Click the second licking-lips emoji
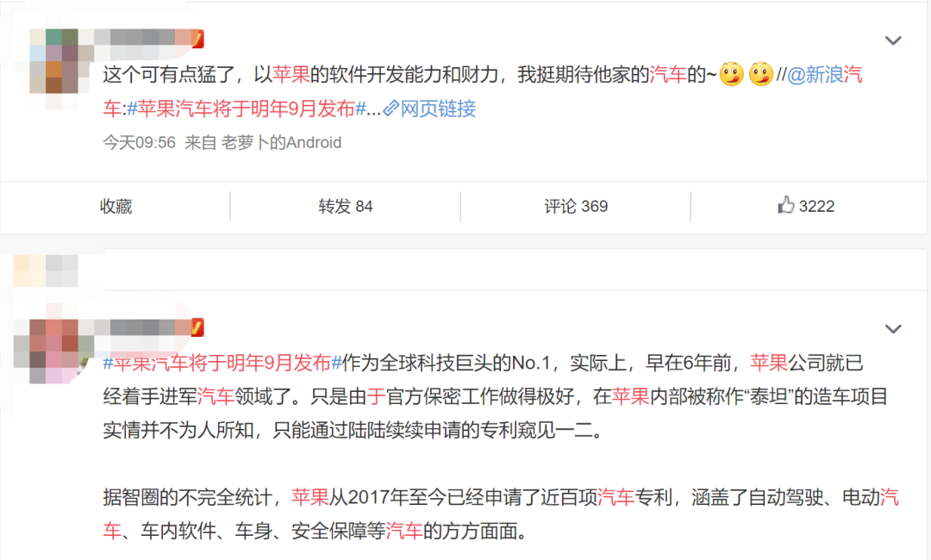 click(x=760, y=75)
